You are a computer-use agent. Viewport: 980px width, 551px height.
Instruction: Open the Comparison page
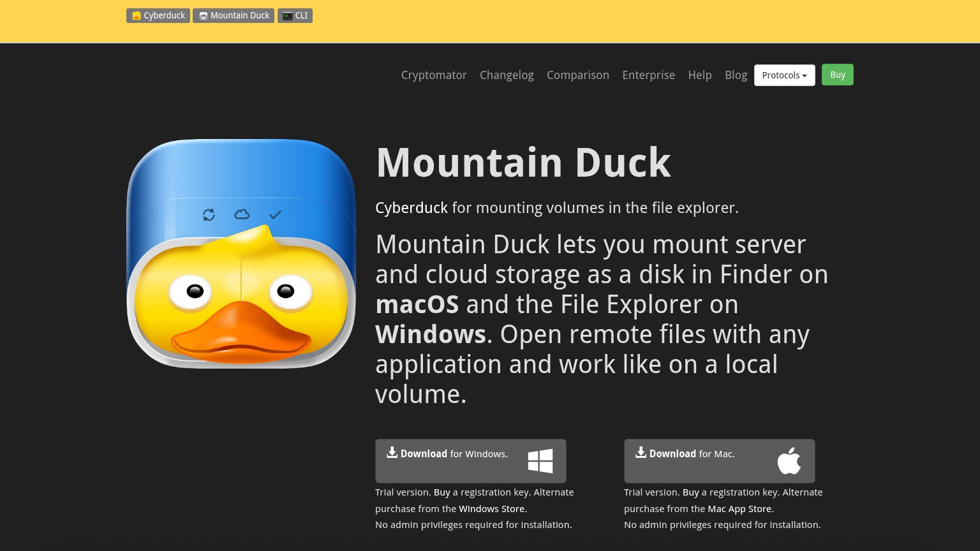578,75
